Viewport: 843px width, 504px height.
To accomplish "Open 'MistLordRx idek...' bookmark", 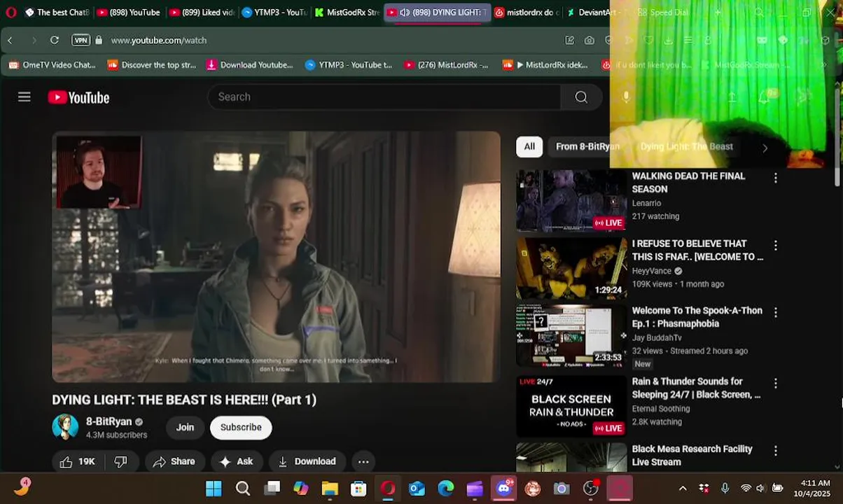I will coord(545,65).
